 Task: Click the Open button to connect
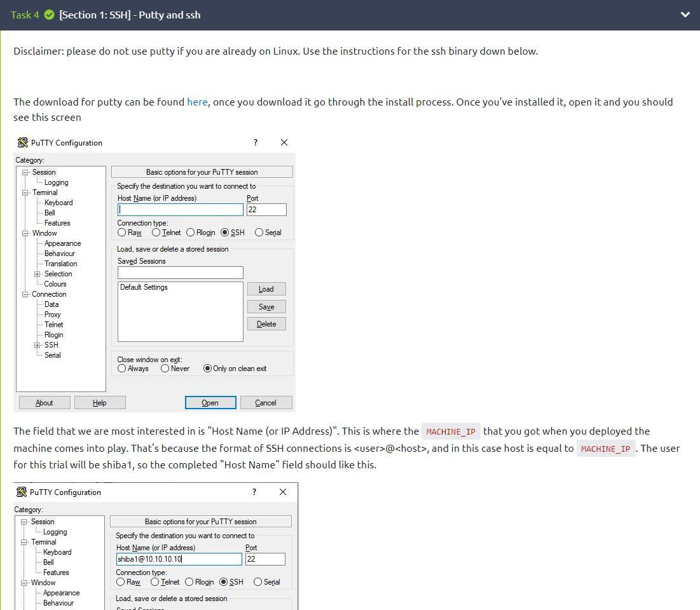click(210, 403)
